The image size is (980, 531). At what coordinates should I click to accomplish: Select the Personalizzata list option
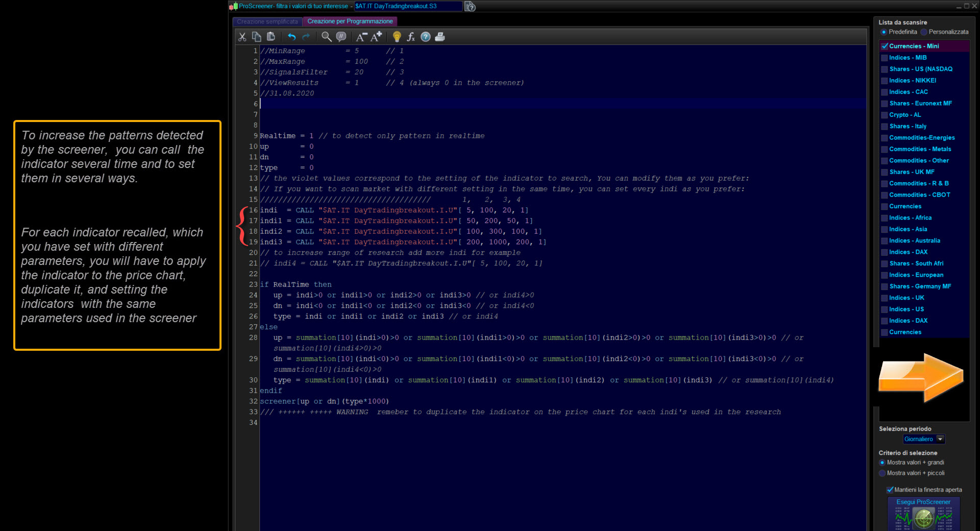click(x=924, y=32)
